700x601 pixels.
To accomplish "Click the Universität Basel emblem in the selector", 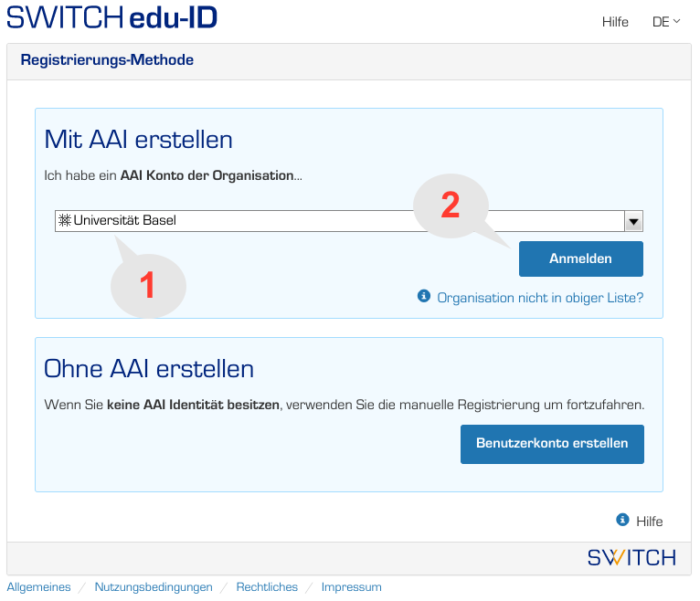I will 64,220.
